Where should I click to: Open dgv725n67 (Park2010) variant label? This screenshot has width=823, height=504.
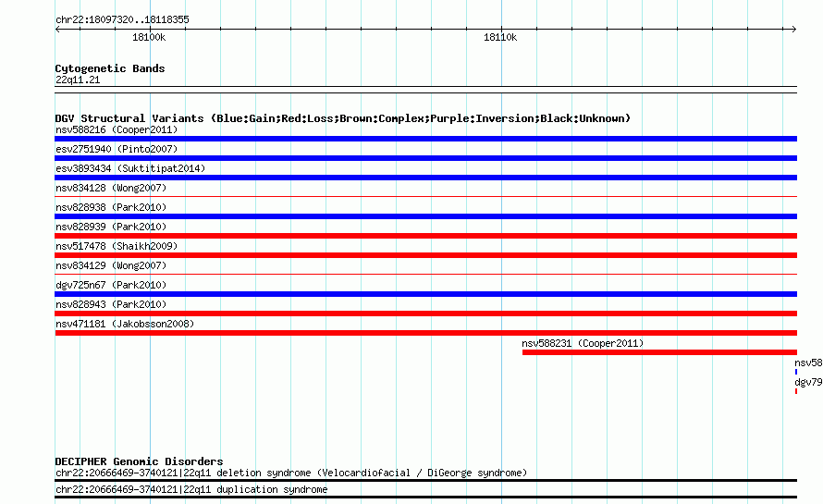click(x=111, y=285)
